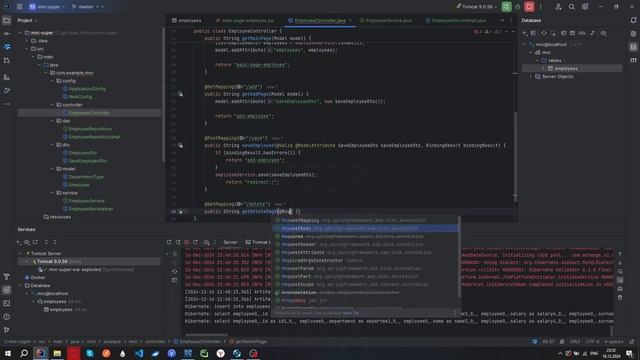Stop the running Tomcat with red button
The image size is (640, 360).
(x=529, y=7)
